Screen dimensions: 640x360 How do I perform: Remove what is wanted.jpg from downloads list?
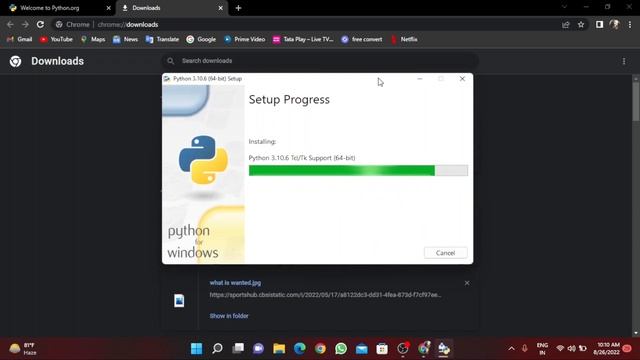pyautogui.click(x=467, y=283)
